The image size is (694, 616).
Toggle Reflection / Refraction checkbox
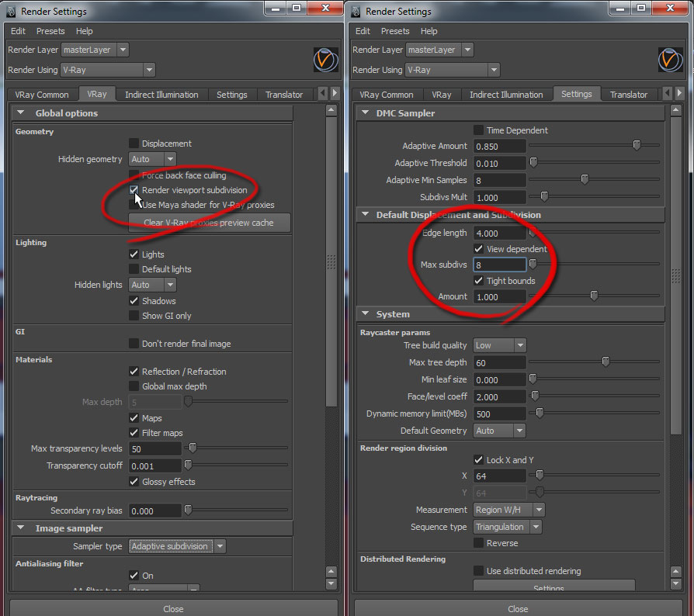pyautogui.click(x=134, y=372)
